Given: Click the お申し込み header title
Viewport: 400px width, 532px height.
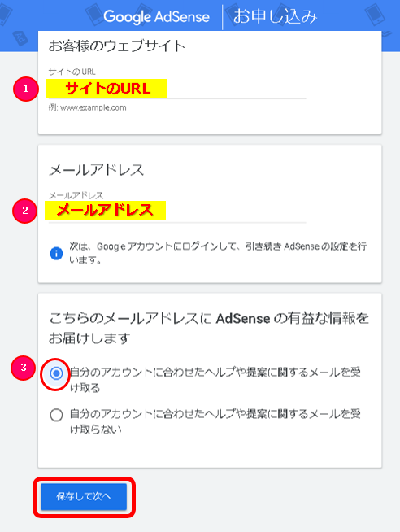Looking at the screenshot, I should 275,16.
